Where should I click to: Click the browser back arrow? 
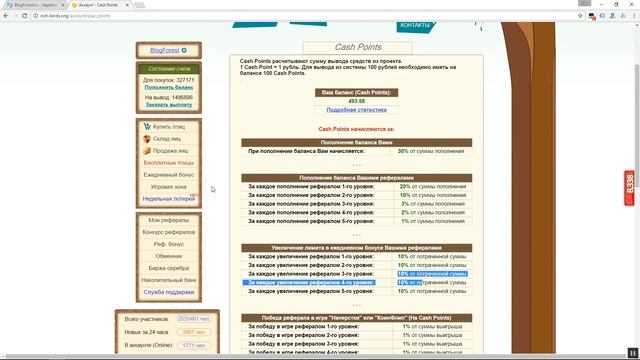tap(6, 16)
